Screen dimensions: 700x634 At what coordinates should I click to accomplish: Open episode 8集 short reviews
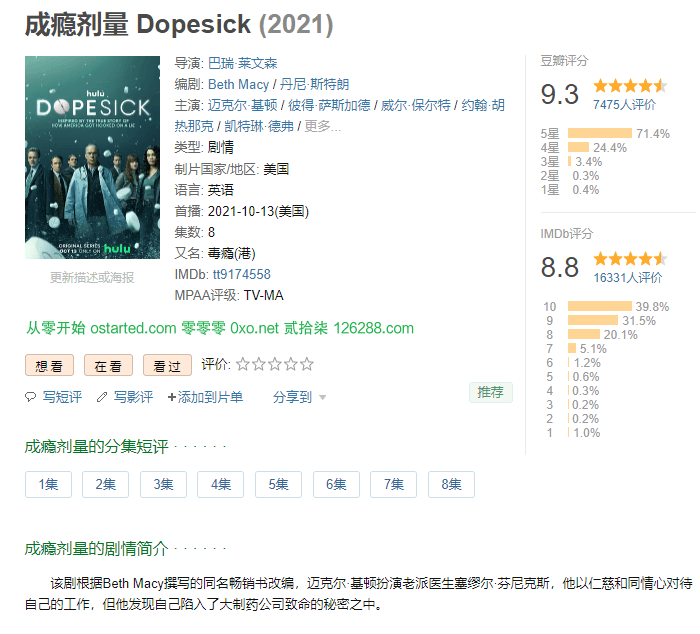[451, 484]
